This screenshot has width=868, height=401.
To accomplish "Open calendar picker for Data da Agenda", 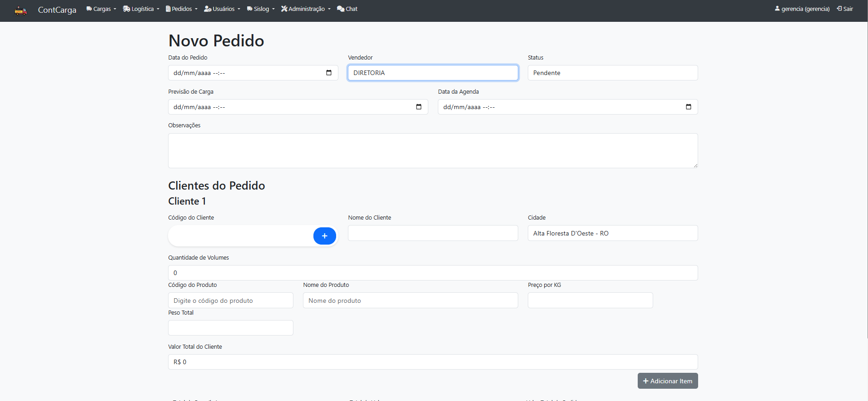I will click(x=689, y=107).
